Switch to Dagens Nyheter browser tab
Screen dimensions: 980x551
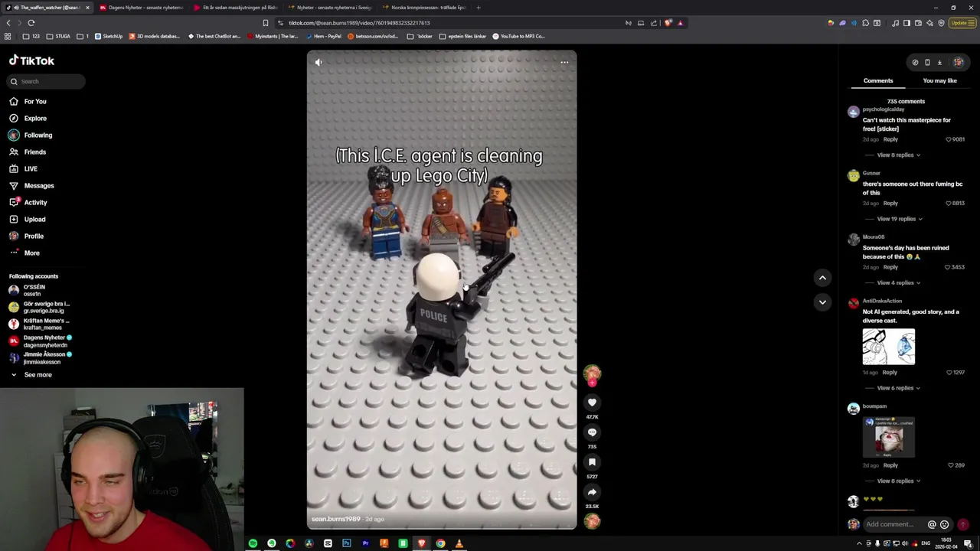(142, 8)
